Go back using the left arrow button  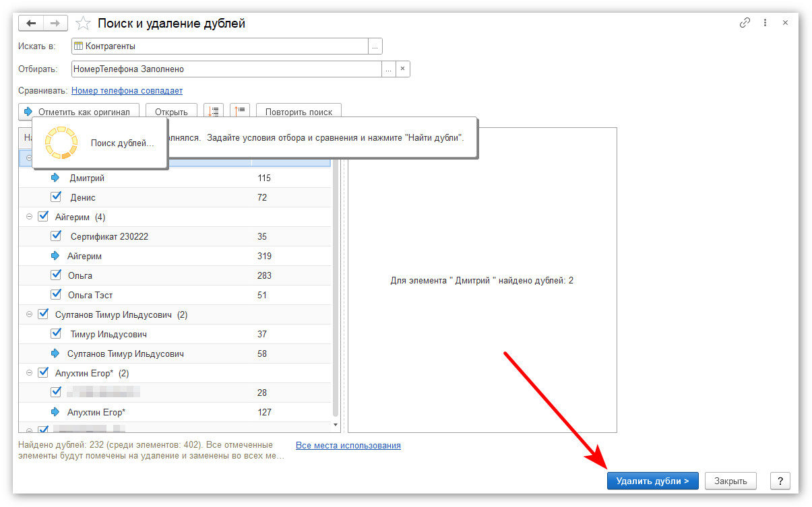click(31, 24)
